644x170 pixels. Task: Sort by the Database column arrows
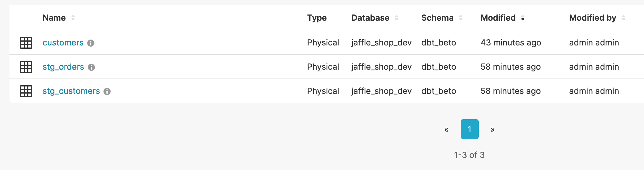point(397,18)
